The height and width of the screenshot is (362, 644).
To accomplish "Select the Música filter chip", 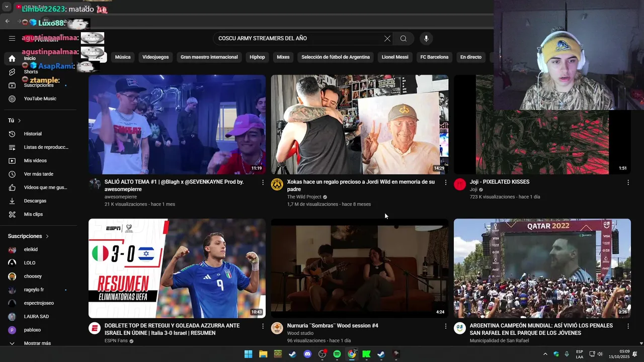I will [123, 57].
